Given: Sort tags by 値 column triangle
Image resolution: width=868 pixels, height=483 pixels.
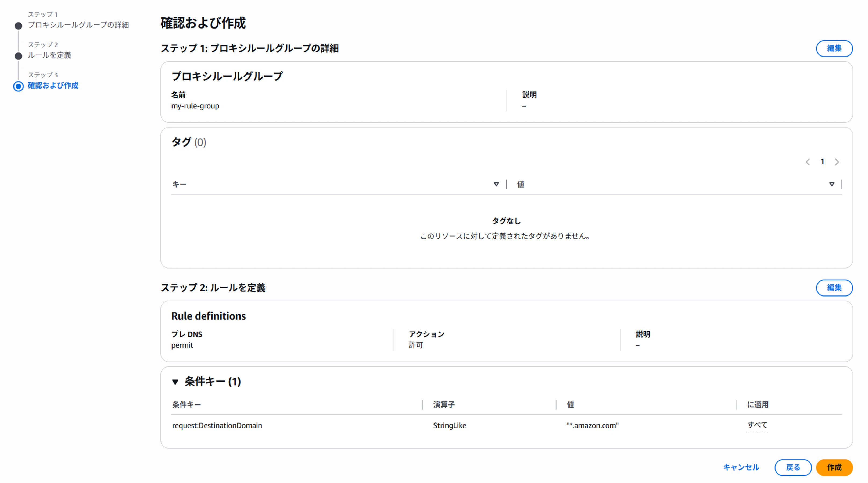Looking at the screenshot, I should click(832, 184).
